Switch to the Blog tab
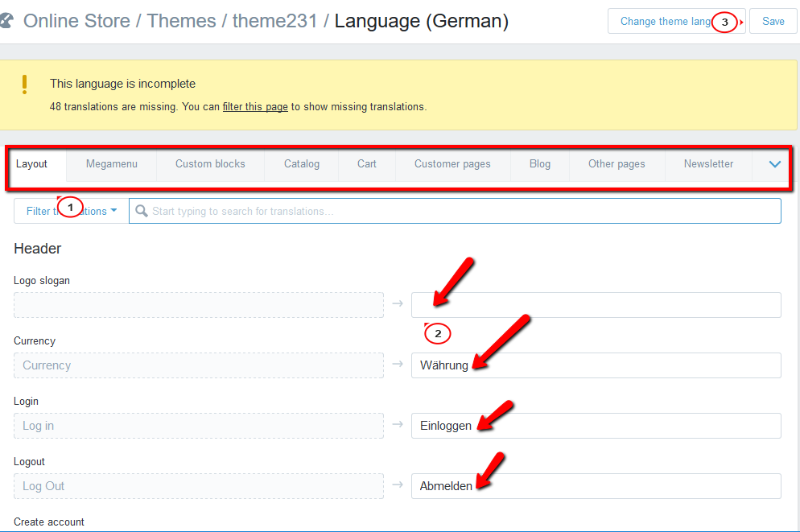Screen dimensions: 800x532 (540, 163)
